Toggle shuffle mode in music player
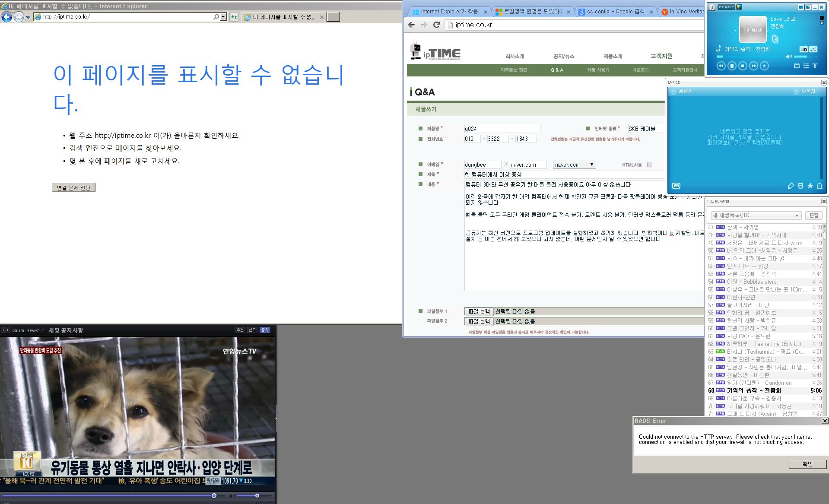 pyautogui.click(x=813, y=49)
